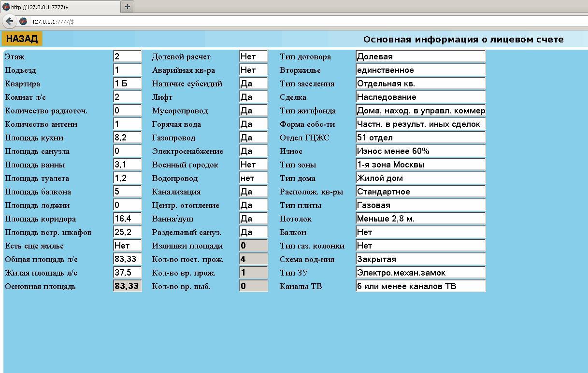Click the НАЗАД button

22,39
